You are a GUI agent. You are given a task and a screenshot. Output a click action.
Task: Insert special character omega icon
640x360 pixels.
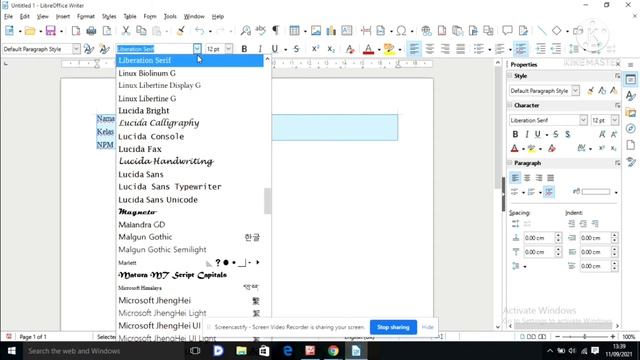click(402, 31)
